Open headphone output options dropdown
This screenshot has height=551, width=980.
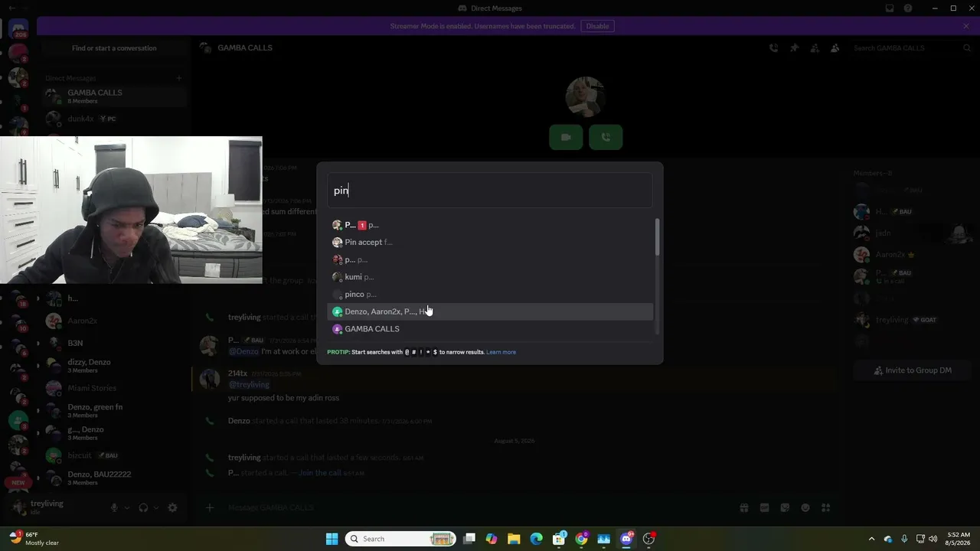[x=156, y=507]
